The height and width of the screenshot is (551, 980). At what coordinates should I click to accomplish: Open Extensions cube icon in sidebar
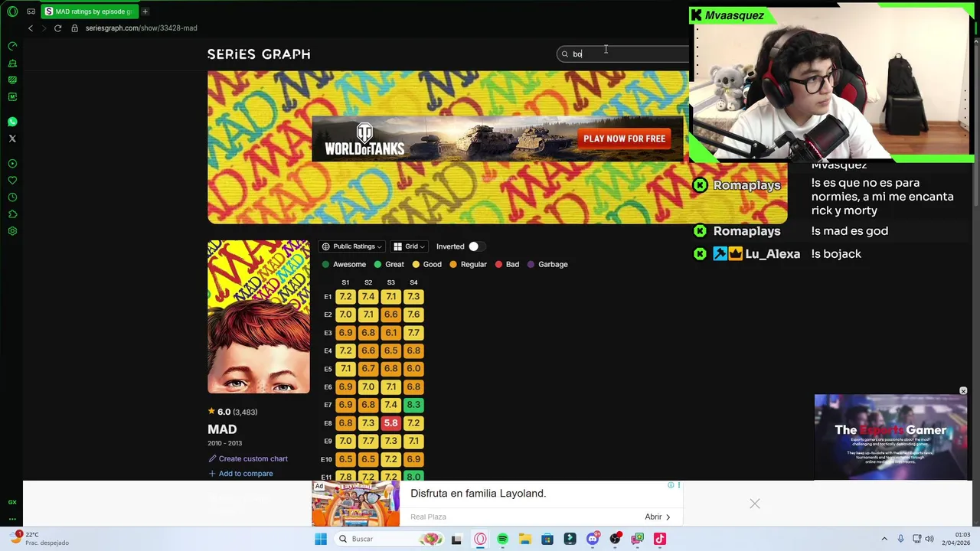click(x=12, y=214)
